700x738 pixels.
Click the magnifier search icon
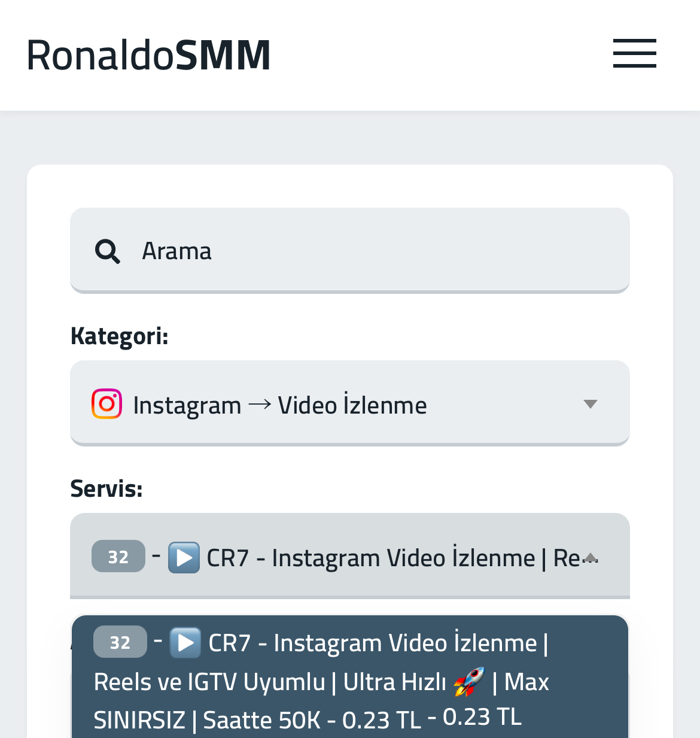click(108, 251)
